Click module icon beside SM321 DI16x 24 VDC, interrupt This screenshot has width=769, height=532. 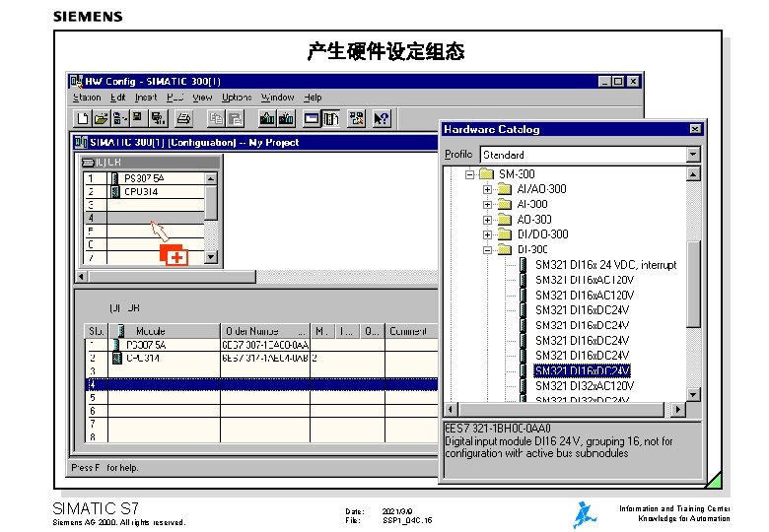[524, 265]
